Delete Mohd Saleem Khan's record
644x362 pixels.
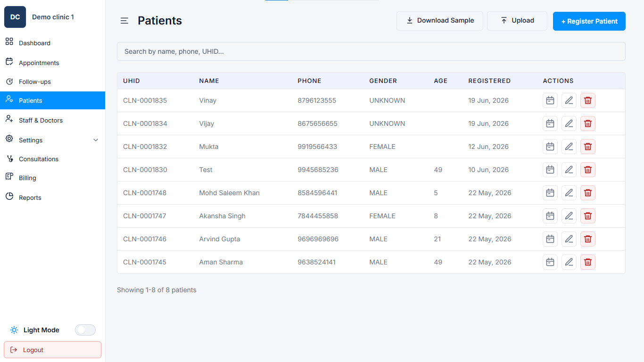[x=588, y=193]
